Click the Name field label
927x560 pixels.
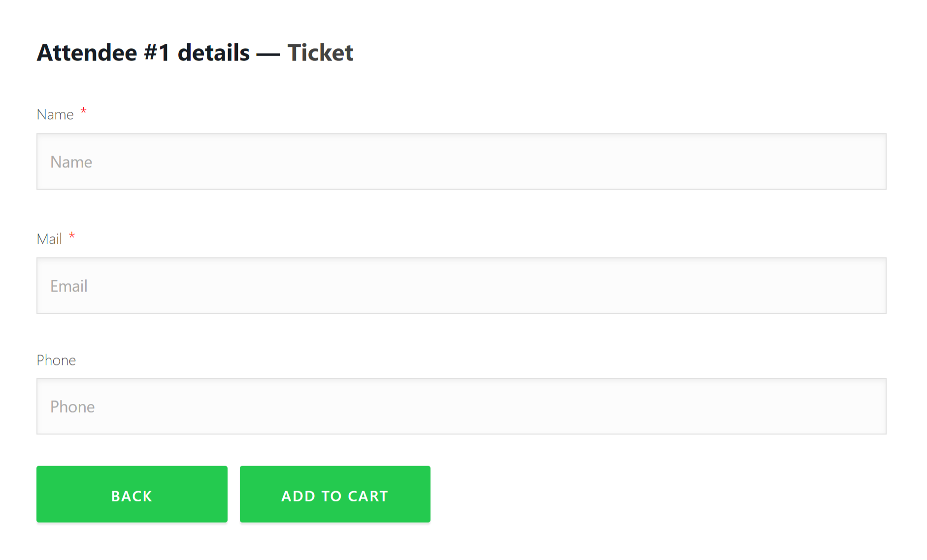point(55,114)
